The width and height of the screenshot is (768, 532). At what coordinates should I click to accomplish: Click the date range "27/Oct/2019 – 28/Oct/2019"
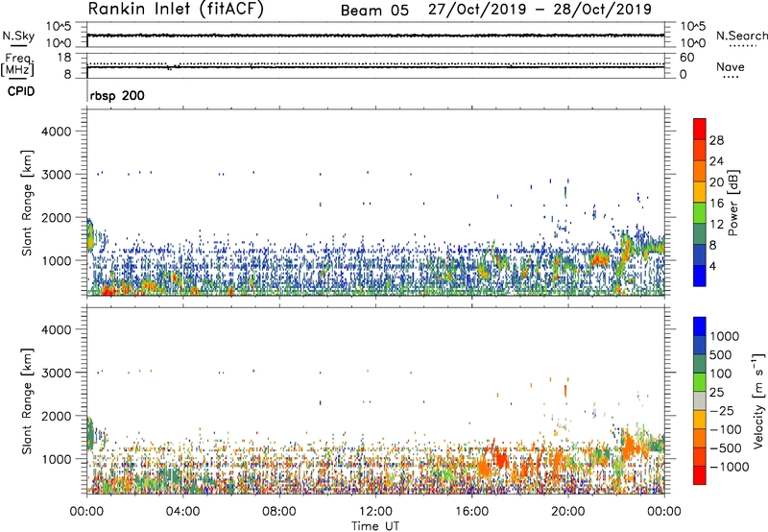coord(540,10)
